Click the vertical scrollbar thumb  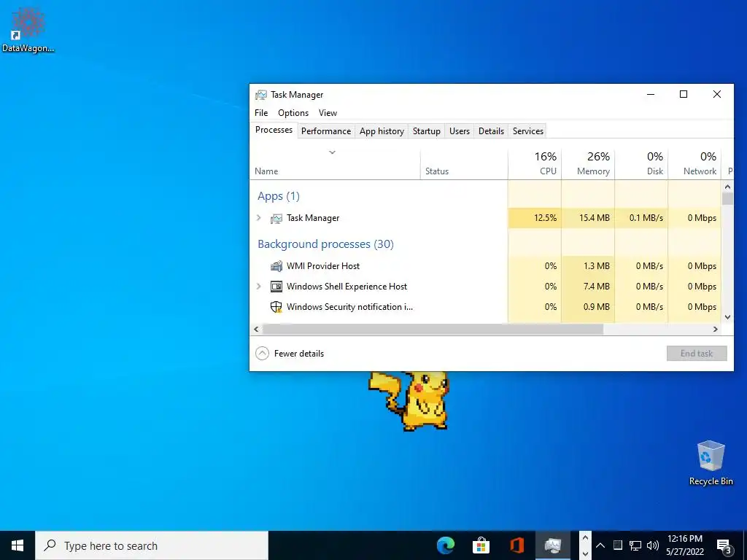[727, 198]
